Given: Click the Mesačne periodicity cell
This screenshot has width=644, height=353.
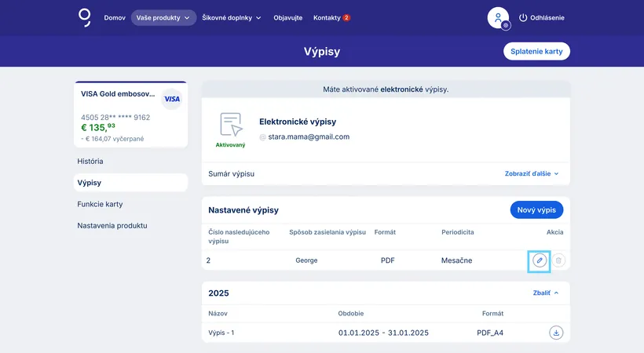Looking at the screenshot, I should pyautogui.click(x=457, y=260).
